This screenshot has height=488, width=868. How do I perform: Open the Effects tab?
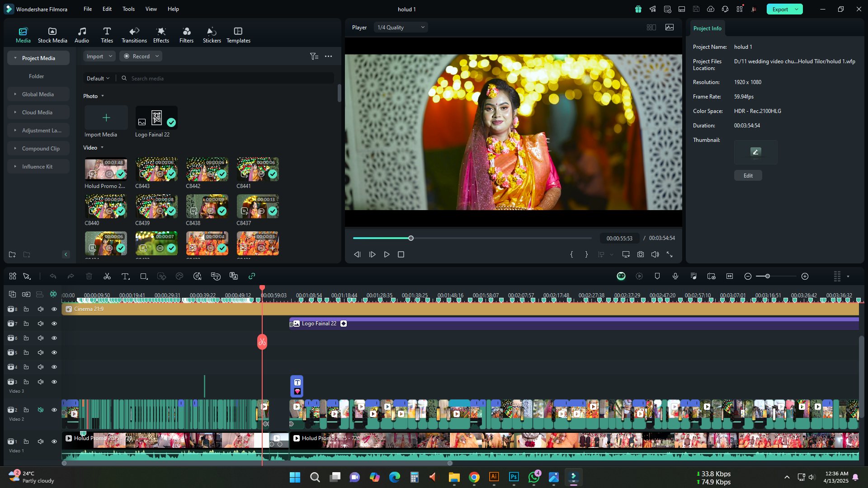[161, 35]
